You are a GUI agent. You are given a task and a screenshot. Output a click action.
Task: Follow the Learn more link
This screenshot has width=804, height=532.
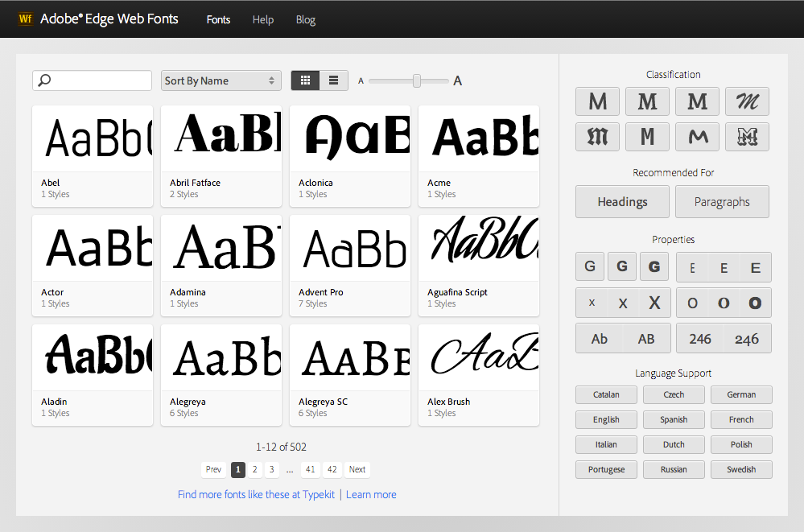(x=371, y=494)
